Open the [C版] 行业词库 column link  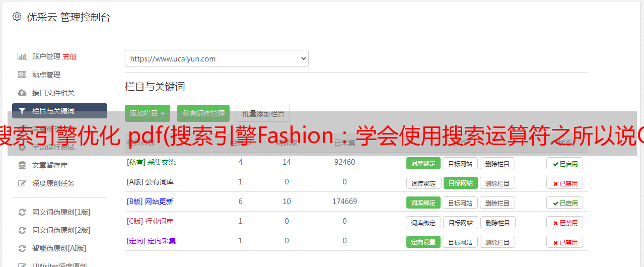(x=150, y=221)
